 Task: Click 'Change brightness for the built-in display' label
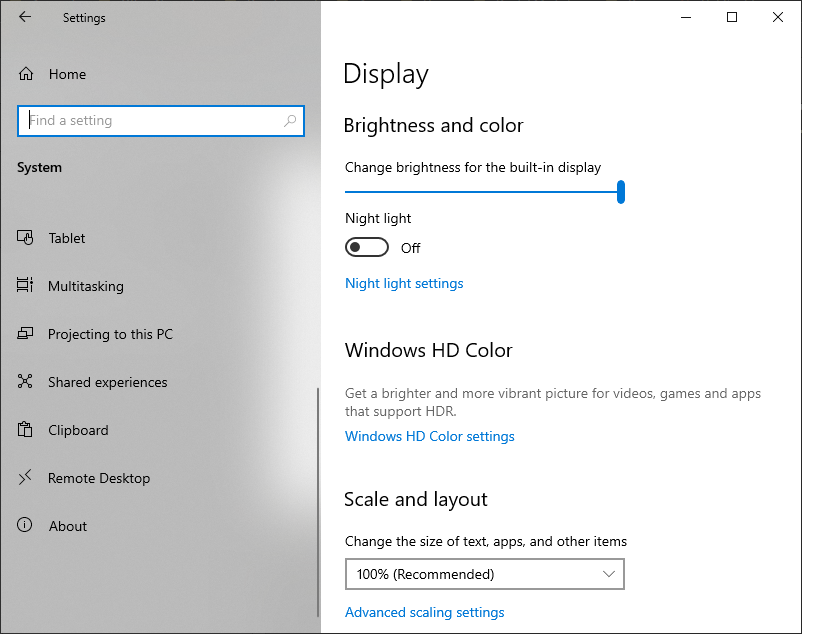tap(473, 168)
